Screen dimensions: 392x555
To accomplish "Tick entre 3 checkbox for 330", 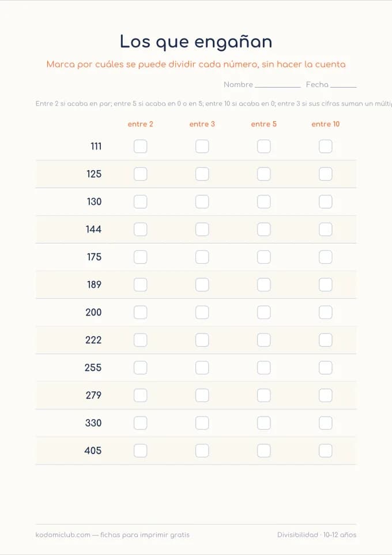I will pos(202,423).
